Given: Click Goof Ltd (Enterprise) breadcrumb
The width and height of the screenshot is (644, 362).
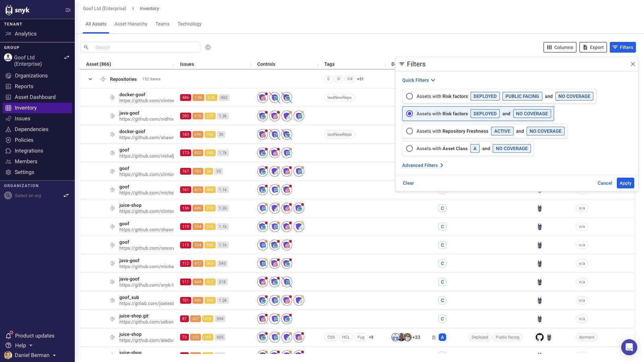Looking at the screenshot, I should coord(105,8).
